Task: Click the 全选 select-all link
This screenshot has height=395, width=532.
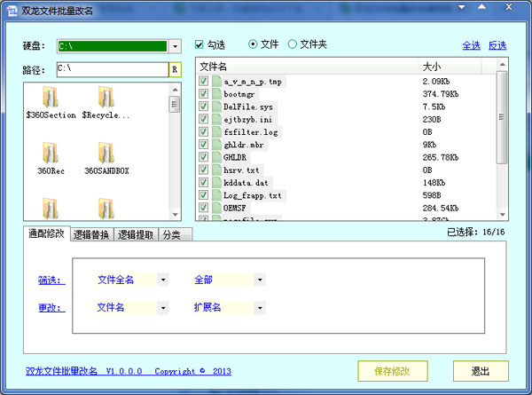Action: point(472,45)
